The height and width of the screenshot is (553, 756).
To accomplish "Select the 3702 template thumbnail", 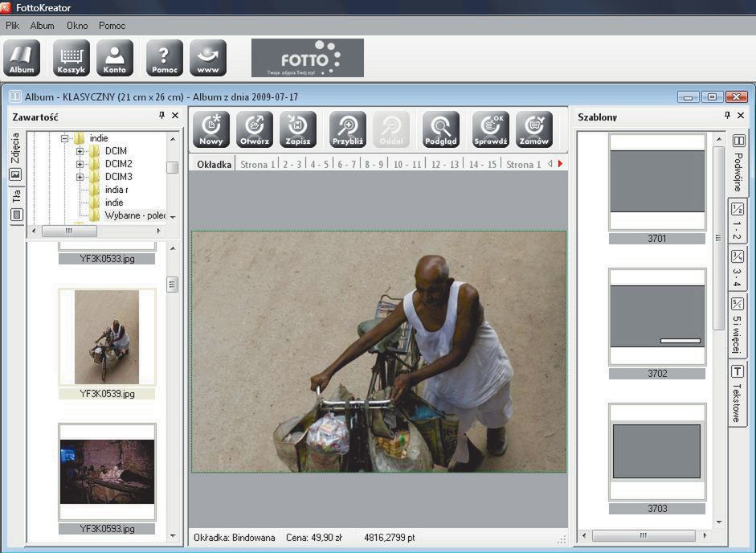I will 656,317.
